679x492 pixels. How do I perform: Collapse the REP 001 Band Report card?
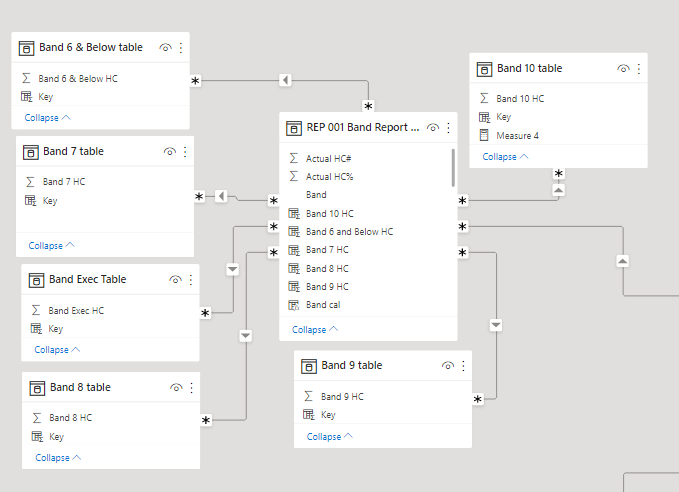click(315, 330)
